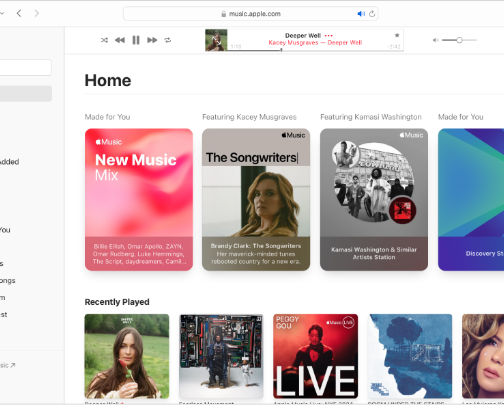This screenshot has width=504, height=406.
Task: Go forward with the browser forward arrow
Action: coord(37,13)
